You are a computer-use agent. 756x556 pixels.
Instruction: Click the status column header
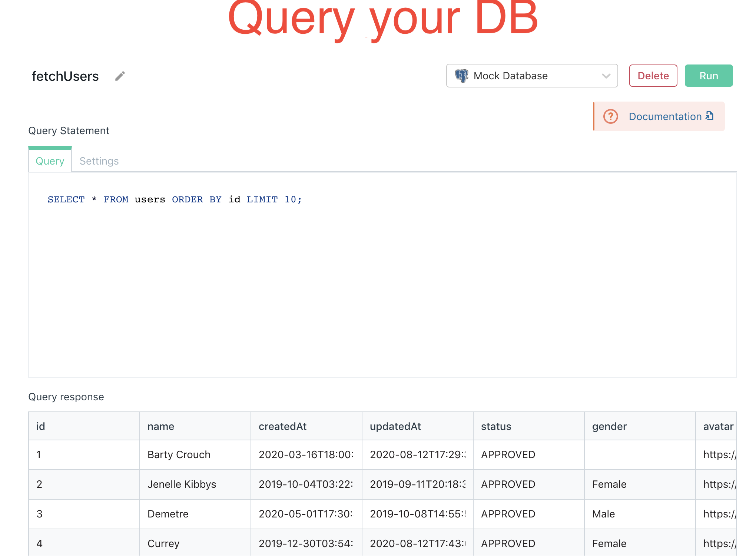click(496, 426)
